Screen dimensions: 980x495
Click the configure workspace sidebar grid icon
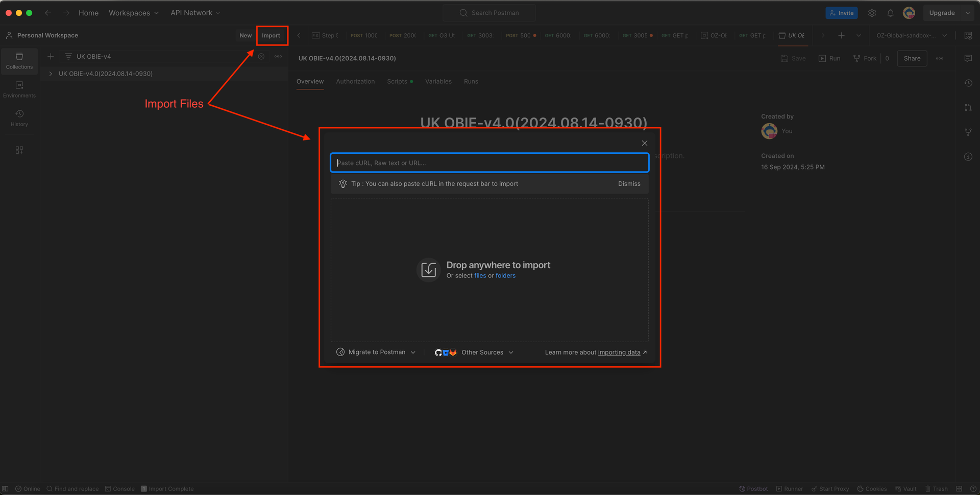(x=19, y=150)
